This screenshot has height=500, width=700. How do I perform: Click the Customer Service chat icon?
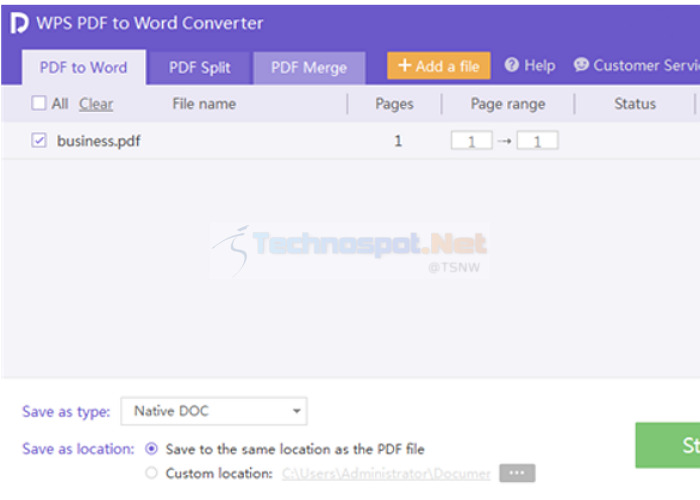[x=581, y=65]
